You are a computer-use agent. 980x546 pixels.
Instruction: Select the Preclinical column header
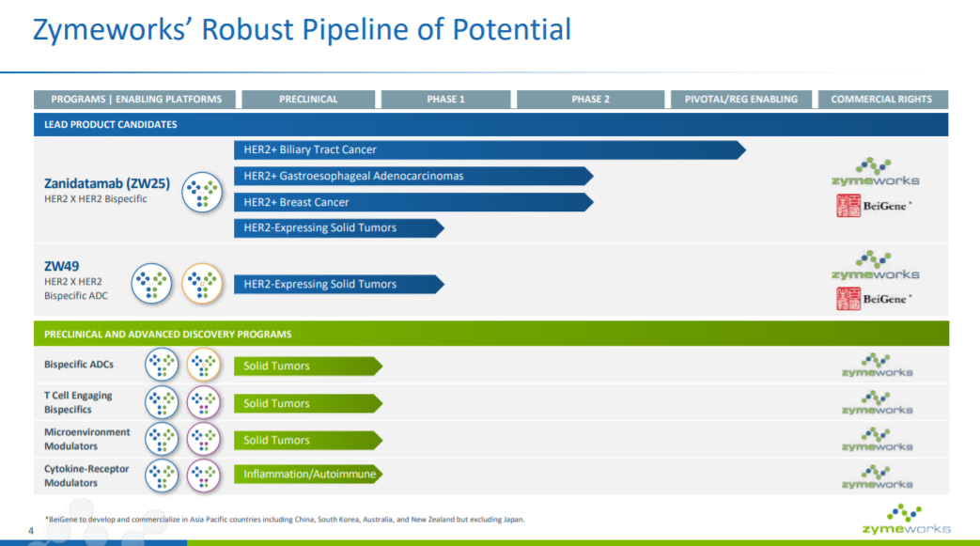tap(308, 100)
